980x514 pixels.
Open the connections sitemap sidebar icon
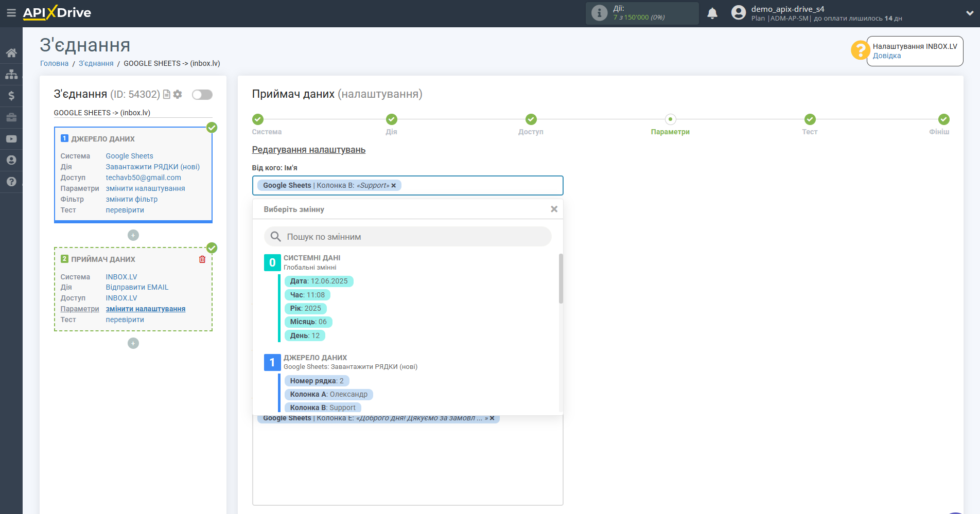click(x=11, y=75)
